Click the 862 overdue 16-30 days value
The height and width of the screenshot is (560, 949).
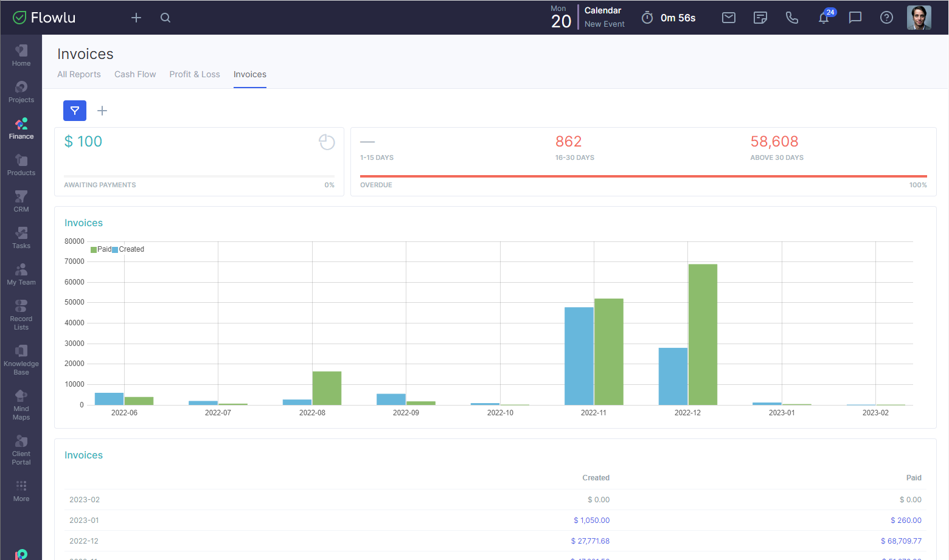click(x=569, y=142)
